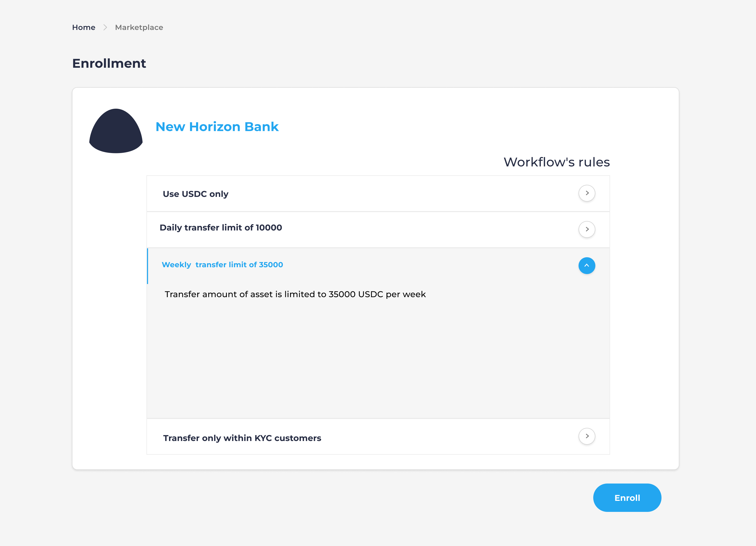The image size is (756, 546).
Task: Click 'Weekly transfer limit of 35000' title
Action: [222, 265]
